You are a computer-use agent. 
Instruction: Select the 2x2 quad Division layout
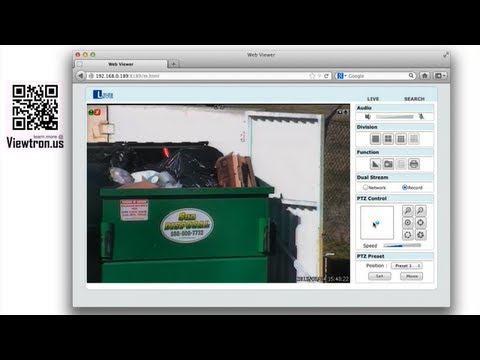(388, 139)
